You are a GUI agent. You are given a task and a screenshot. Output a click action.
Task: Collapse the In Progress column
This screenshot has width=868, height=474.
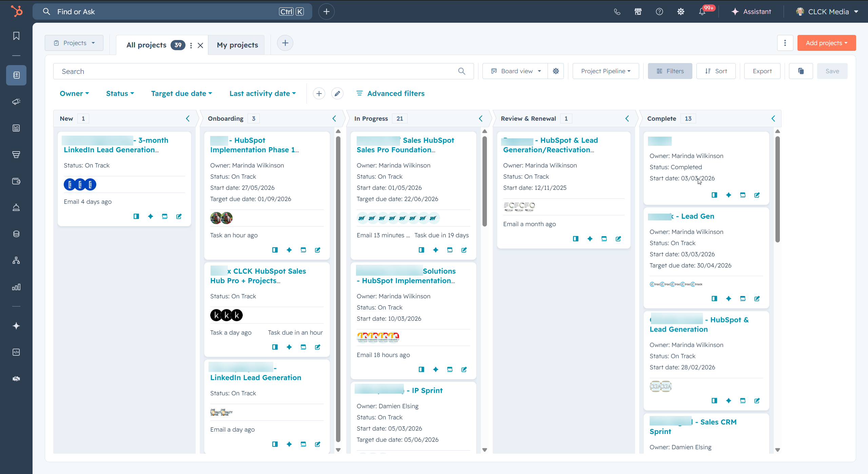481,119
